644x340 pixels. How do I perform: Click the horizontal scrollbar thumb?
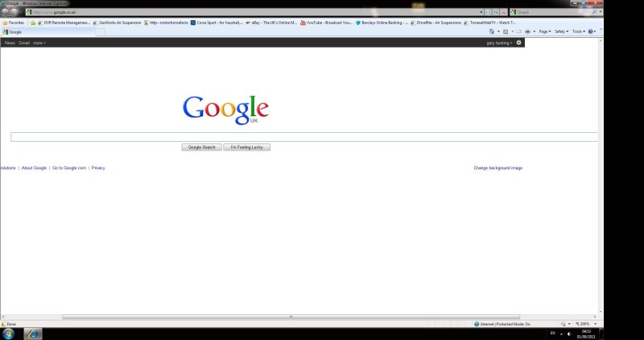click(291, 317)
